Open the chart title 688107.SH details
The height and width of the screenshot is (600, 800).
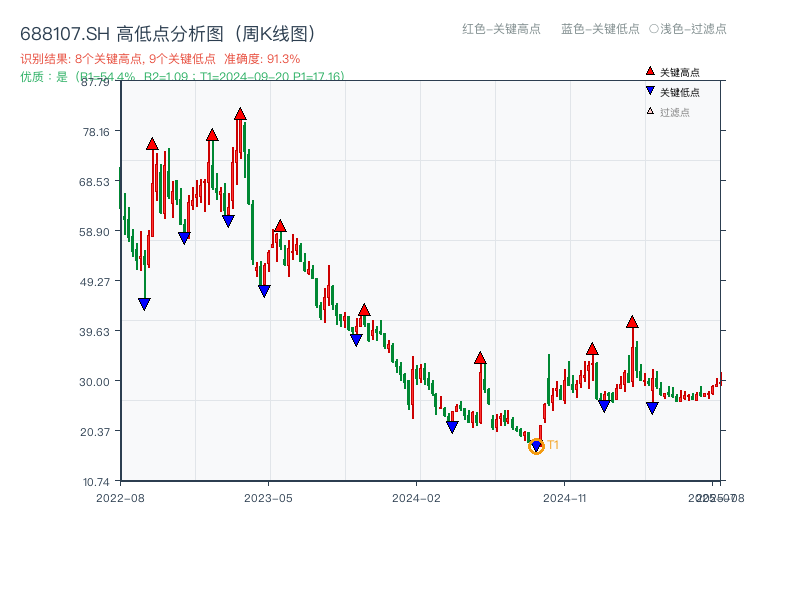(60, 31)
